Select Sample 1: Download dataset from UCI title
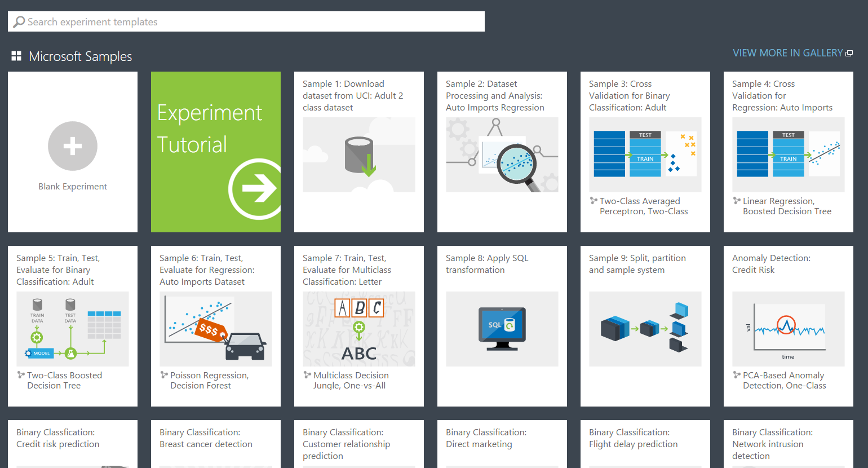This screenshot has height=468, width=868. (353, 96)
